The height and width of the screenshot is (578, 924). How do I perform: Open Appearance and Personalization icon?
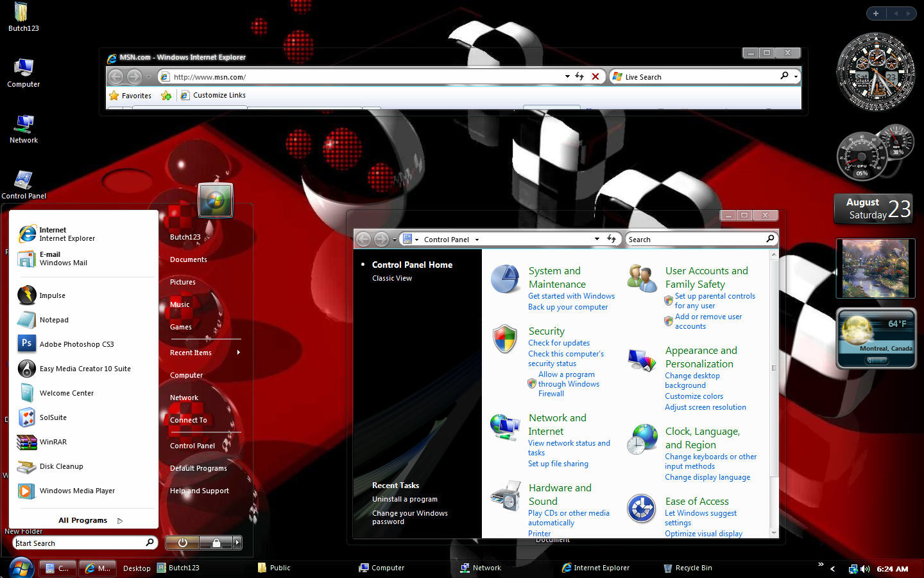[x=642, y=360]
